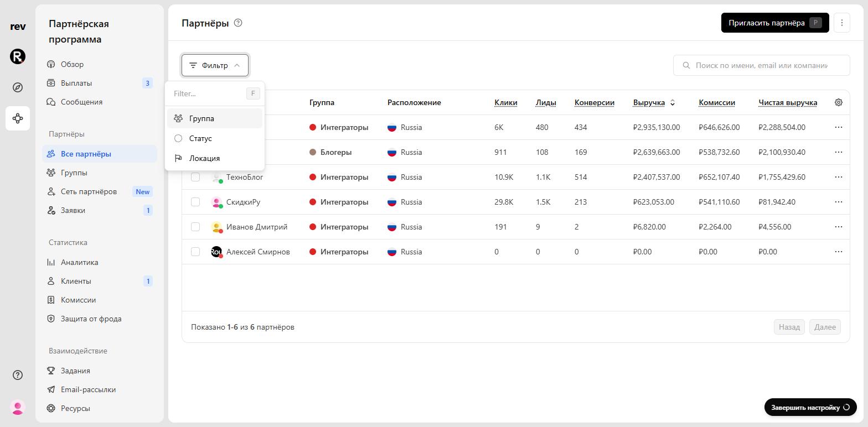868x427 pixels.
Task: Open row actions menu for СкидкиРу
Action: [x=838, y=202]
